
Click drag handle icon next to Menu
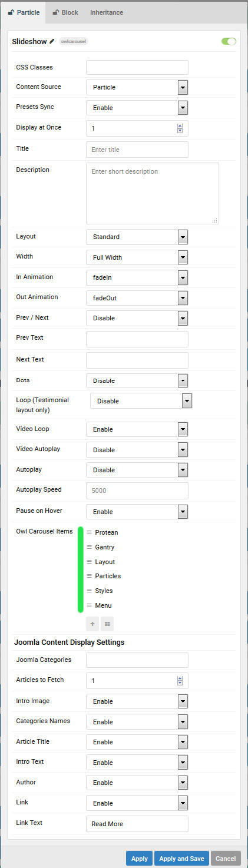point(90,605)
